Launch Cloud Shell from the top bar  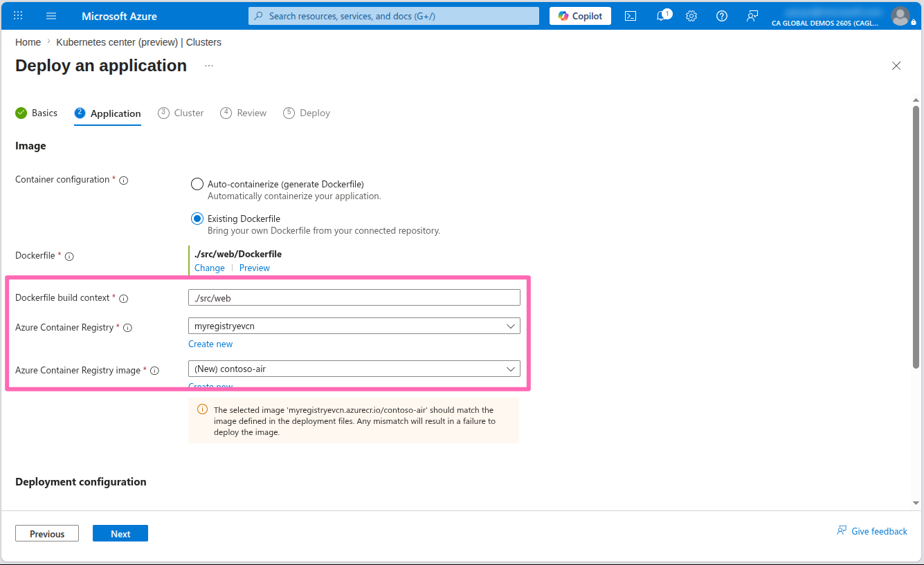click(x=631, y=16)
